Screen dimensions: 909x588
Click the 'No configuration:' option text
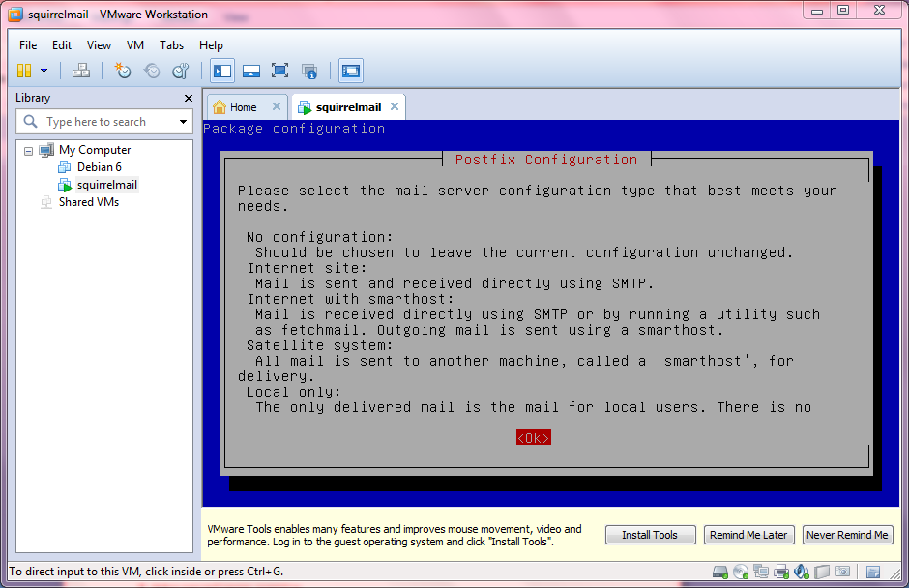tap(319, 237)
